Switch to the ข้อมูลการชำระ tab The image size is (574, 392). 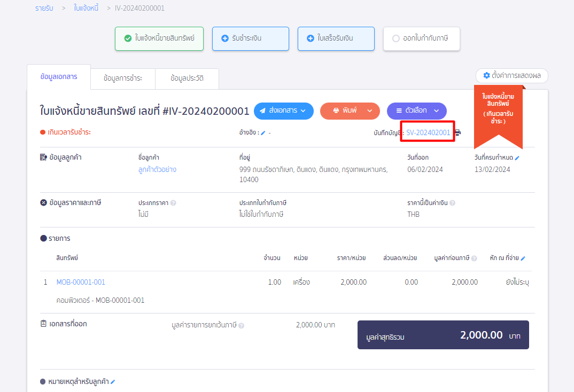click(x=123, y=79)
